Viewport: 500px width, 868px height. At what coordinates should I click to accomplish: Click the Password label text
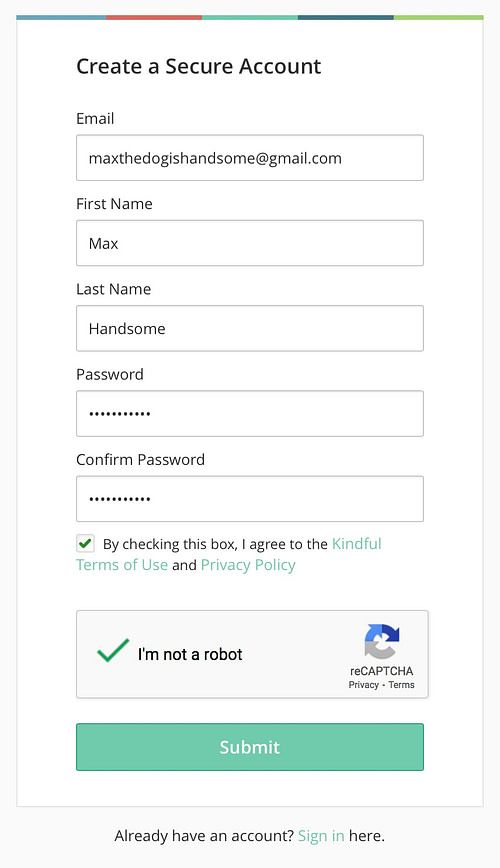point(110,374)
